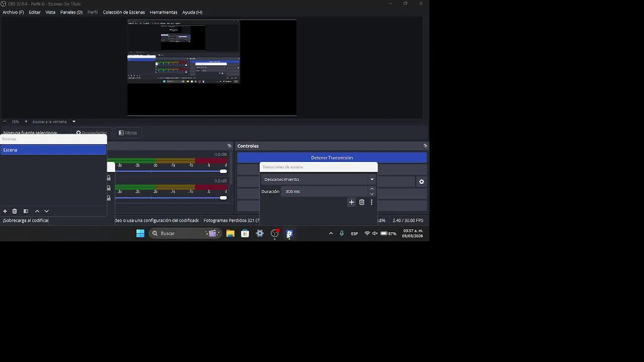Open the Perfil menu
Image resolution: width=644 pixels, height=362 pixels.
[x=93, y=12]
